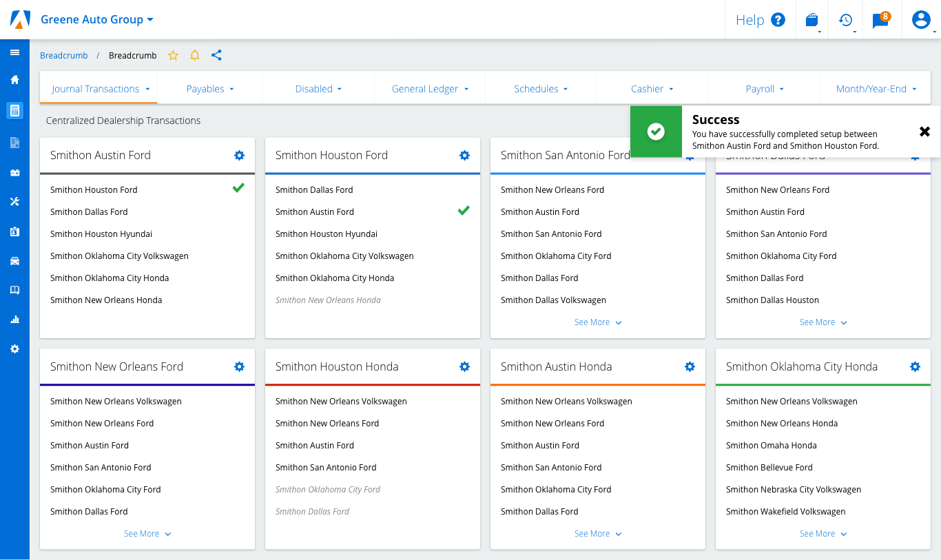Image resolution: width=941 pixels, height=560 pixels.
Task: Open the bar chart reports icon
Action: coord(14,320)
